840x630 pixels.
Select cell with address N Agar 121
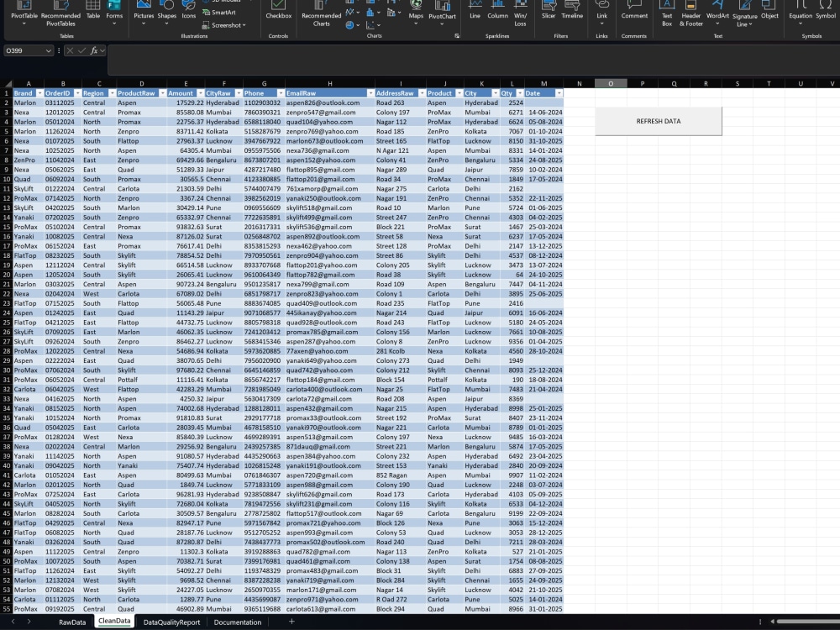400,150
